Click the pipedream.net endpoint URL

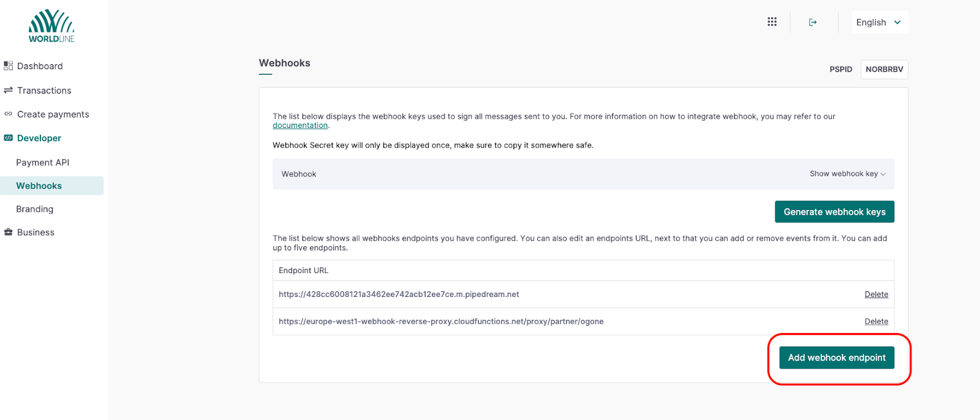399,294
